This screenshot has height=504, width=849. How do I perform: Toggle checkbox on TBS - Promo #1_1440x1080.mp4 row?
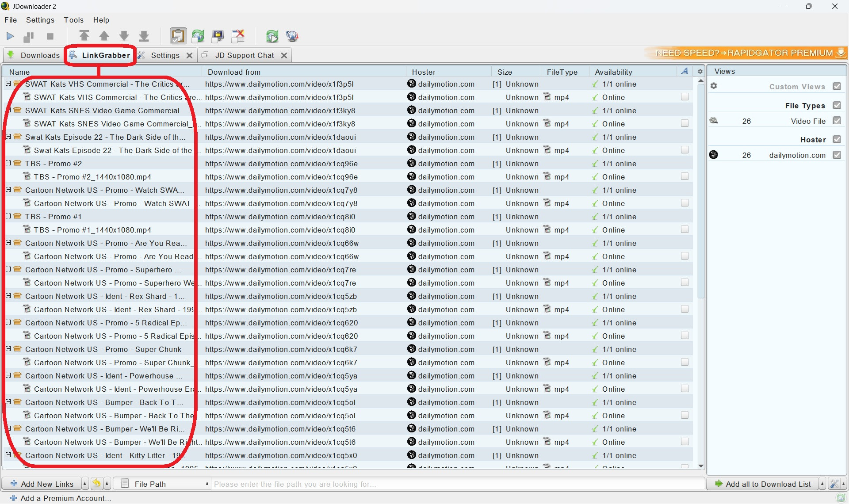coord(685,229)
